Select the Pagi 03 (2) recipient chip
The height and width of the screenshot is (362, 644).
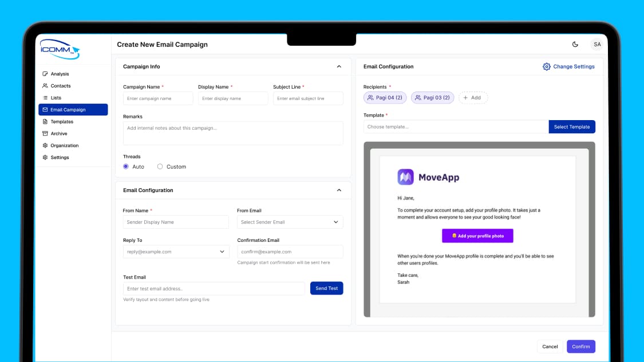point(433,98)
